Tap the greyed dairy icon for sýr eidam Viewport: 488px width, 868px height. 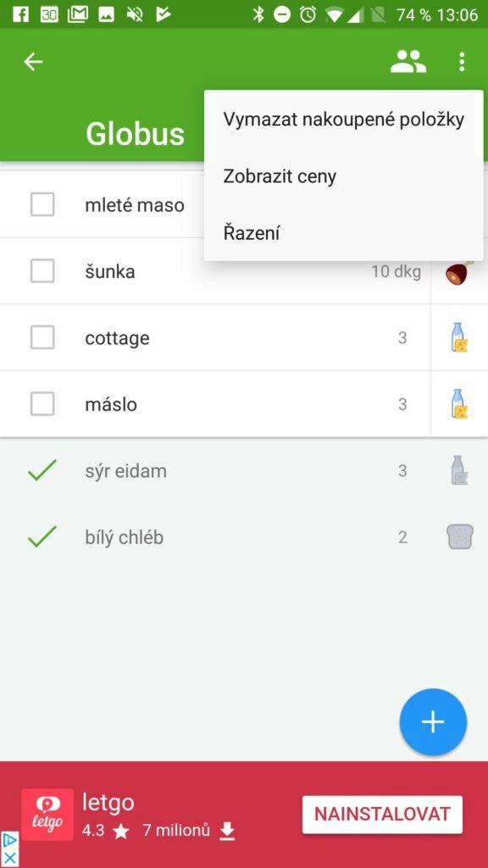click(x=459, y=470)
